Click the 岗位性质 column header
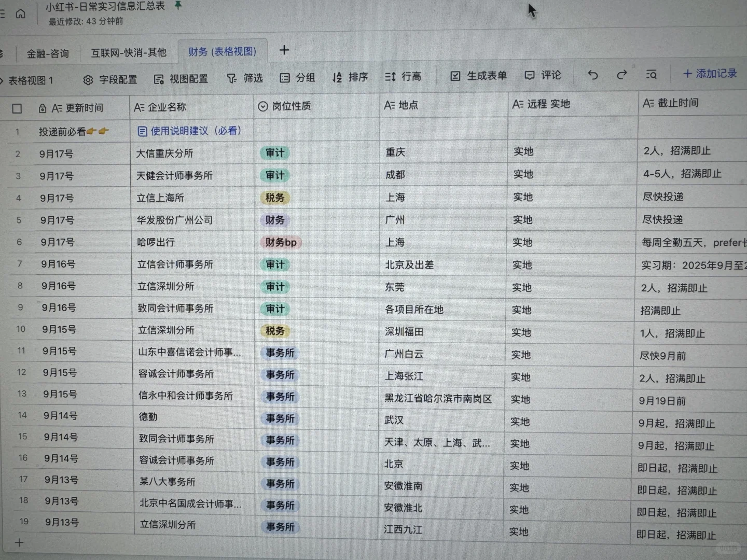Viewport: 747px width, 560px height. (316, 106)
